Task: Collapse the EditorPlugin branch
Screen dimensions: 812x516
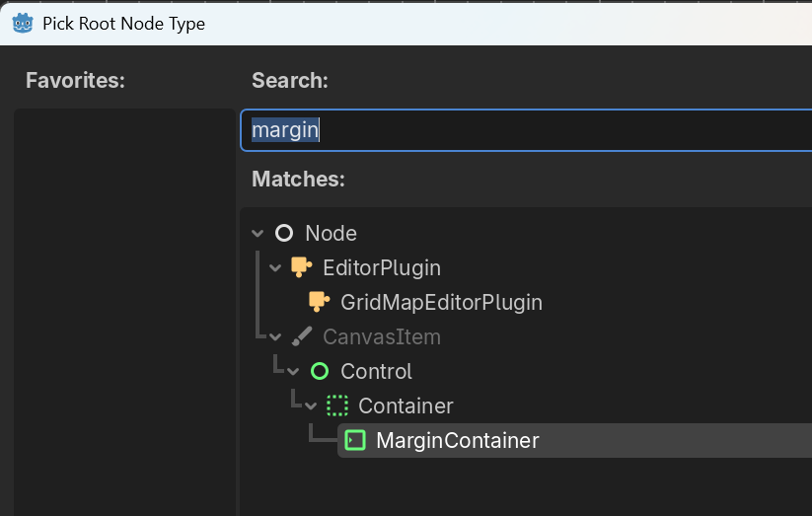Action: (x=275, y=267)
